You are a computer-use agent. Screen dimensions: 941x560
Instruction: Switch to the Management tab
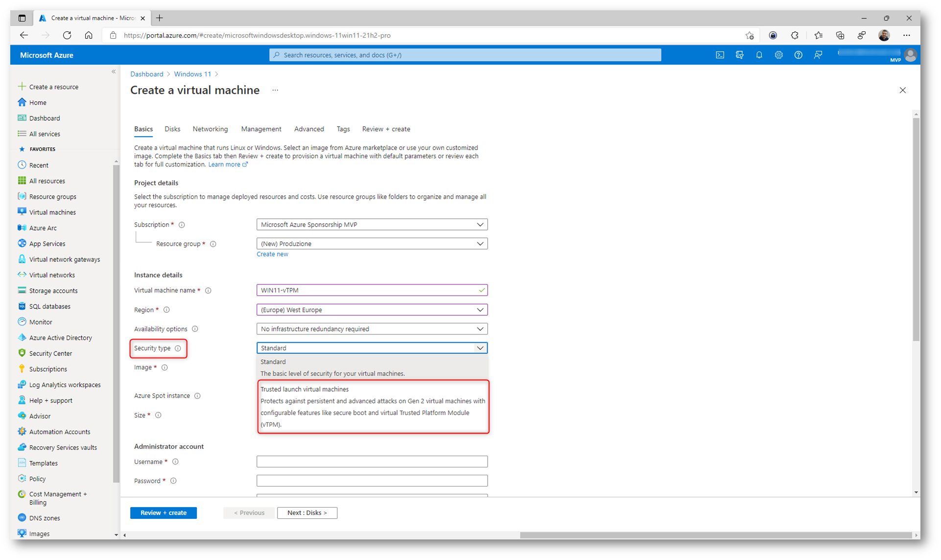point(261,129)
